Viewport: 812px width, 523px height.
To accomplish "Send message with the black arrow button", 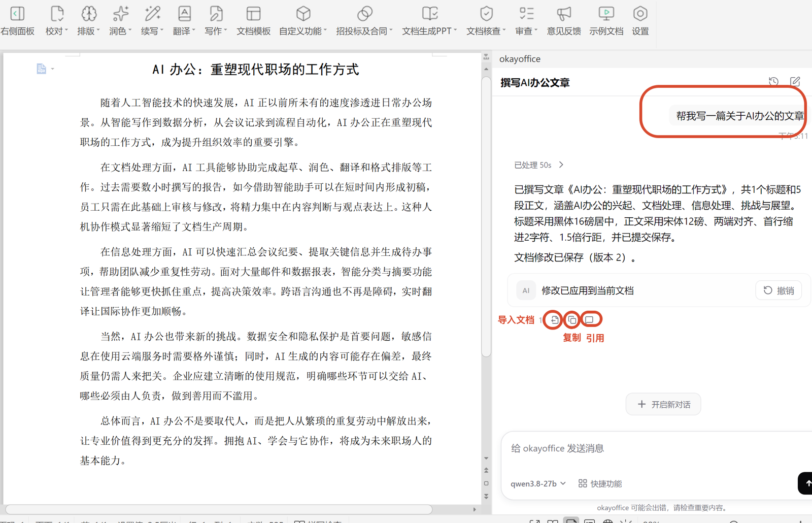I will click(x=805, y=483).
